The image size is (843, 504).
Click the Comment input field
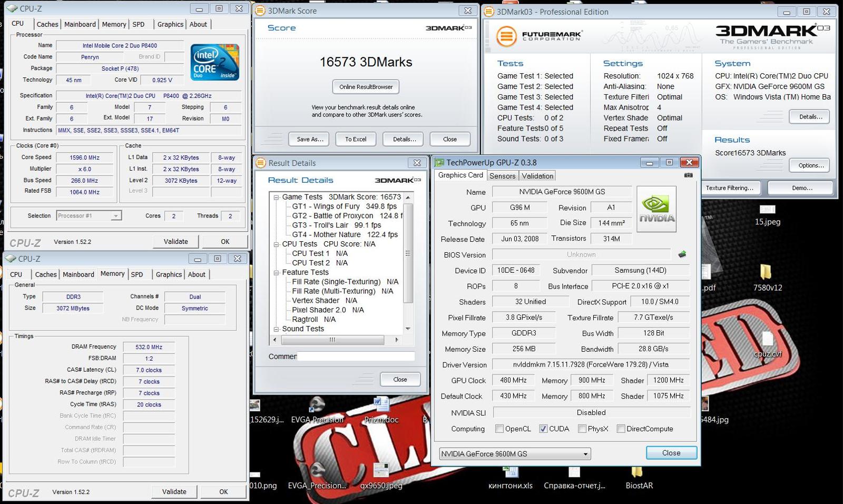pos(356,357)
